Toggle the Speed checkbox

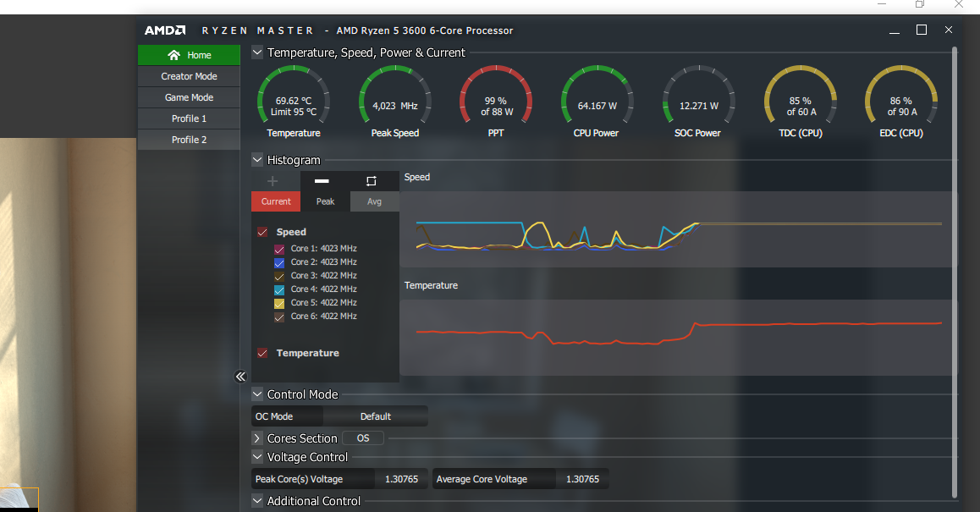tap(262, 232)
